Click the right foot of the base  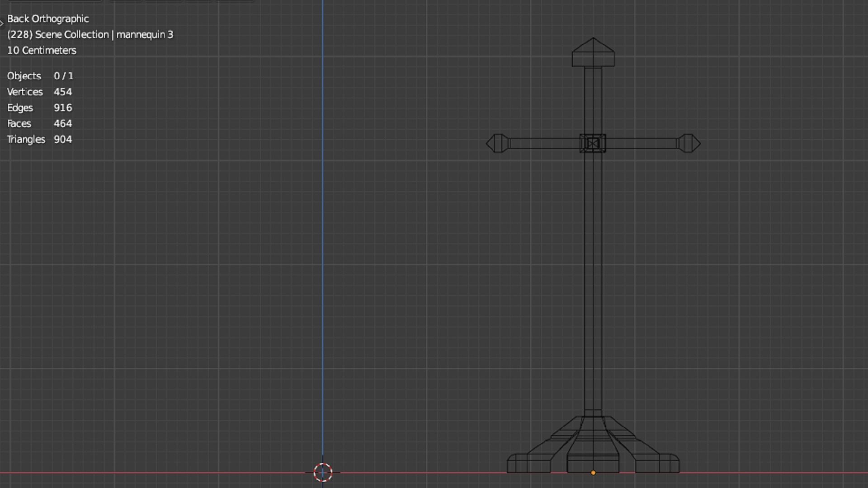(657, 464)
